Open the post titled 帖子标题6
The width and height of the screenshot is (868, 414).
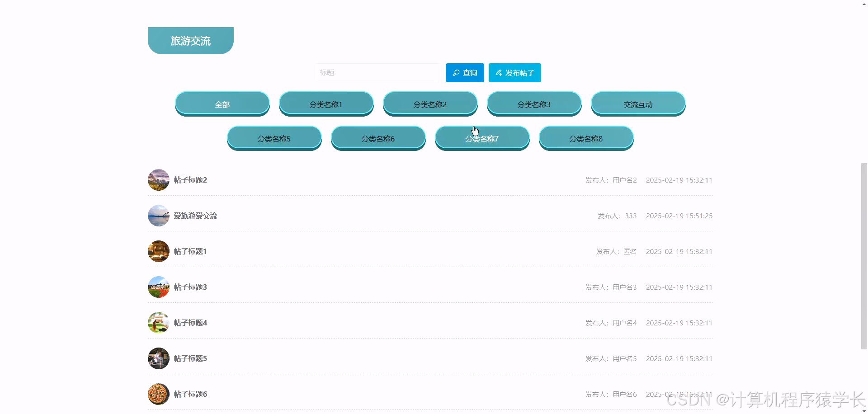click(190, 394)
